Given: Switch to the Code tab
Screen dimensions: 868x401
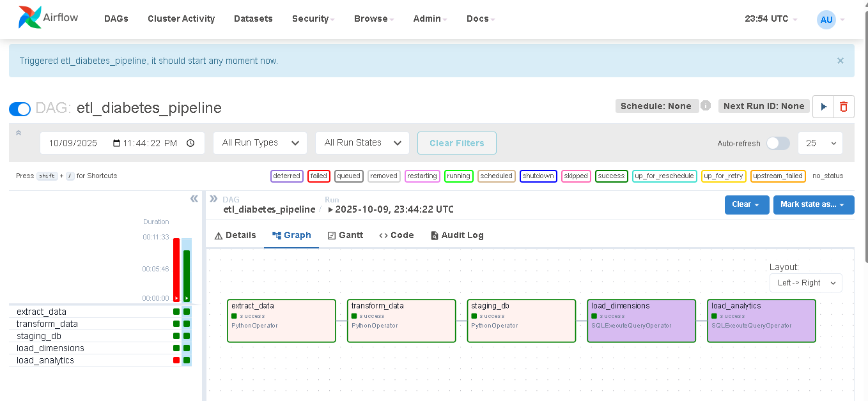Looking at the screenshot, I should tap(396, 235).
